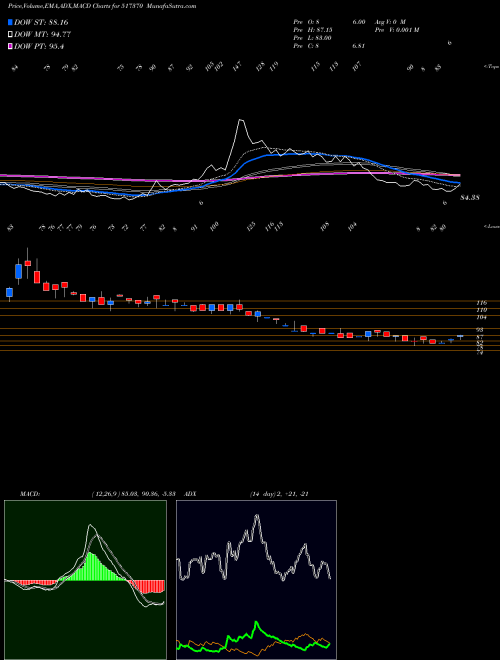Click the Pre H: 87.15 value
Screen dimensions: 500x660
313,30
